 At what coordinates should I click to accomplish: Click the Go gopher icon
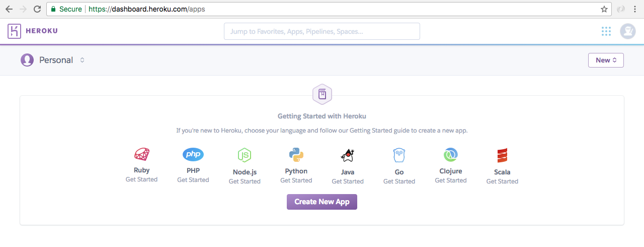tap(399, 155)
